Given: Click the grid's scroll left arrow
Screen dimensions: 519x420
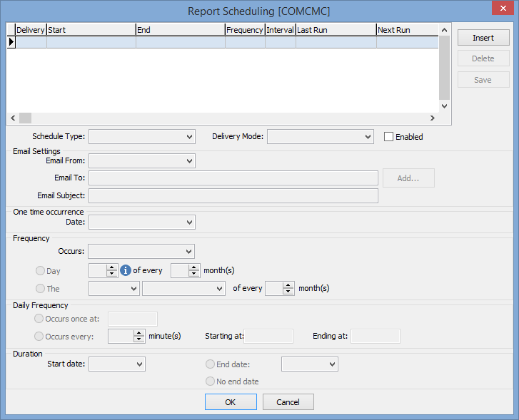Looking at the screenshot, I should [13, 118].
